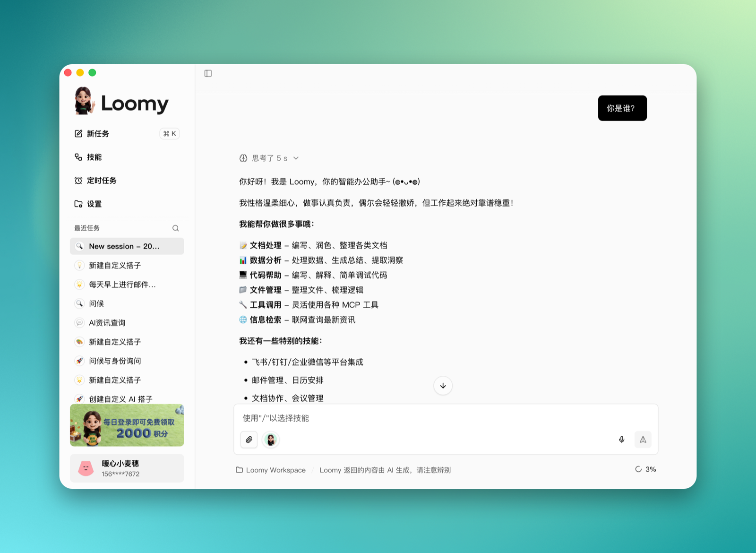
Task: Click the speech bubble icon beside AI资讯查询
Action: [79, 323]
